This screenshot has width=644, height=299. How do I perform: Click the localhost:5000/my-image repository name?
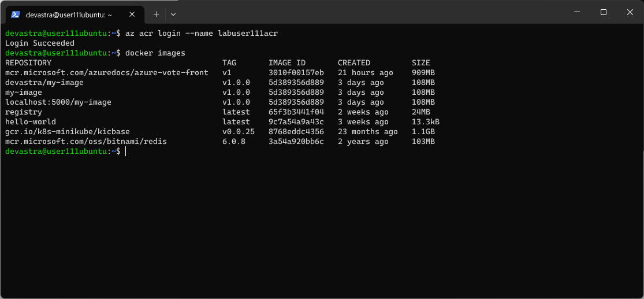pyautogui.click(x=58, y=102)
